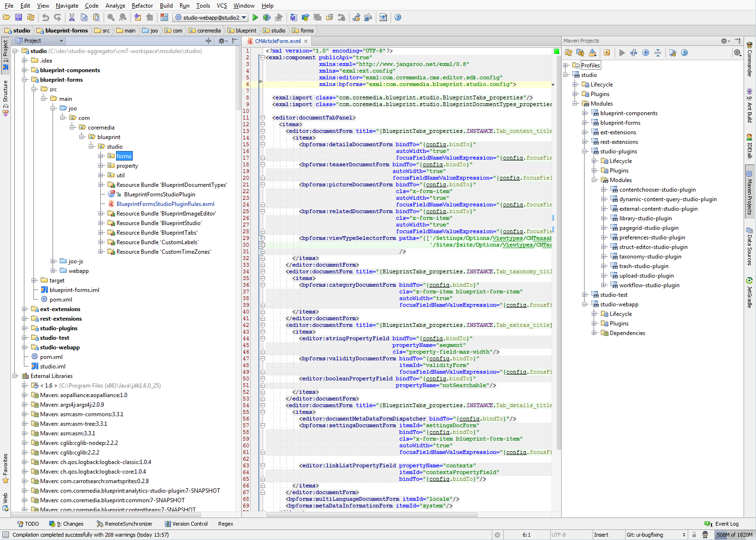Click Maven Download Sources icon
This screenshot has width=756, height=540.
pyautogui.click(x=593, y=53)
